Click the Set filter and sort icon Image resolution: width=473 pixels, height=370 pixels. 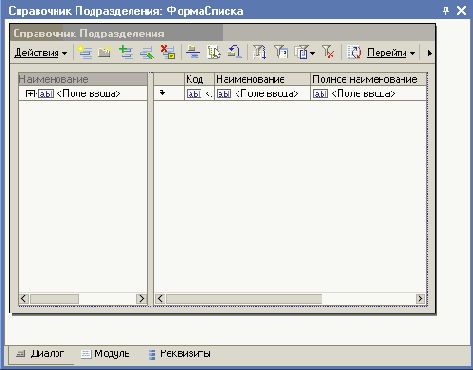[260, 52]
